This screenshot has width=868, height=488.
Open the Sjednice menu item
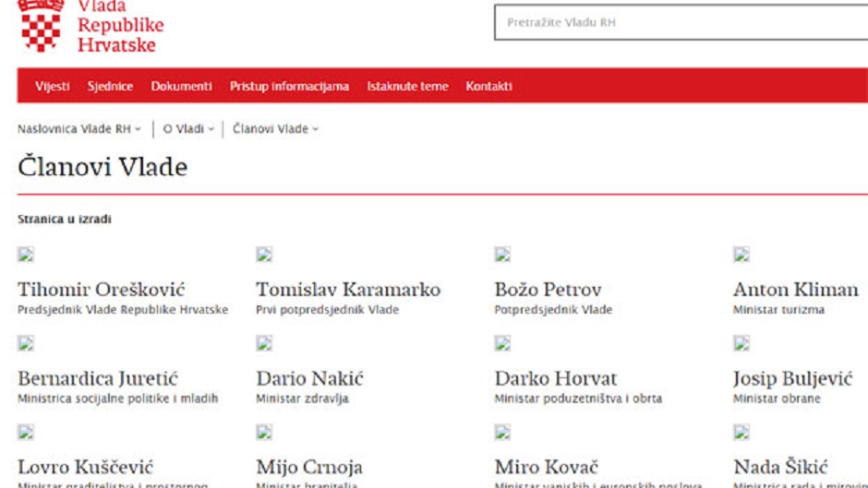[110, 87]
